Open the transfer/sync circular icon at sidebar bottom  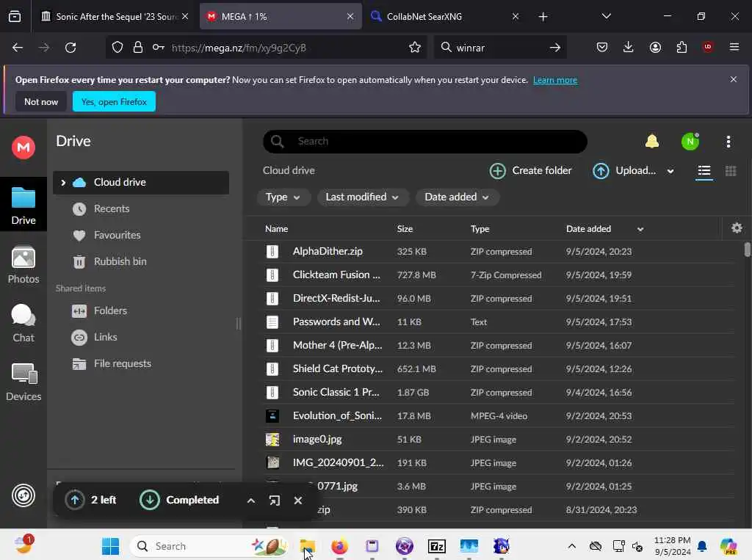[x=23, y=495]
